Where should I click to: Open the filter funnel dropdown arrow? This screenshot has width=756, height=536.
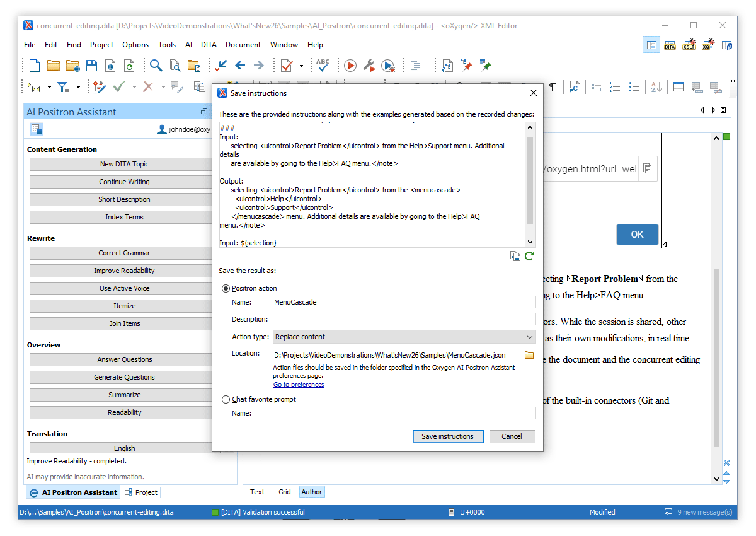pyautogui.click(x=78, y=87)
